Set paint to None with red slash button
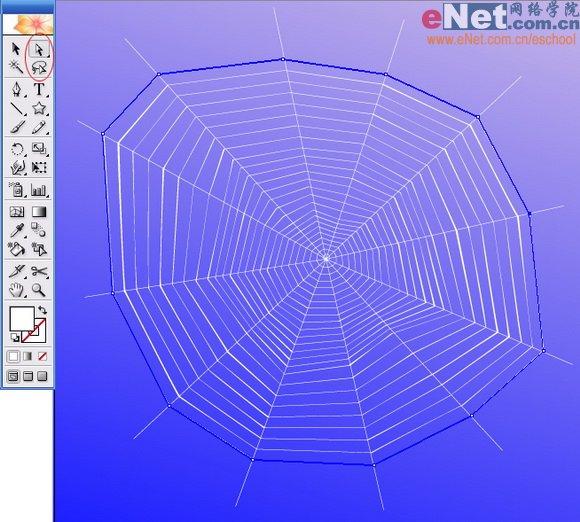The height and width of the screenshot is (522, 580). click(42, 357)
